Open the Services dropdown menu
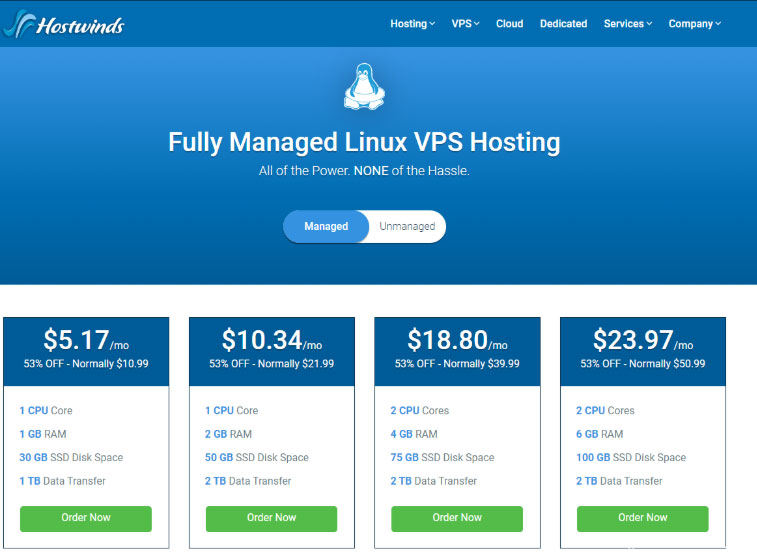Image resolution: width=757 pixels, height=557 pixels. (627, 24)
